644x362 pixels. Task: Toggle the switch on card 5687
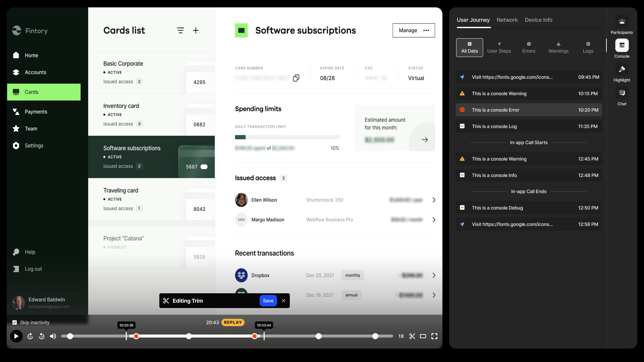pyautogui.click(x=204, y=167)
